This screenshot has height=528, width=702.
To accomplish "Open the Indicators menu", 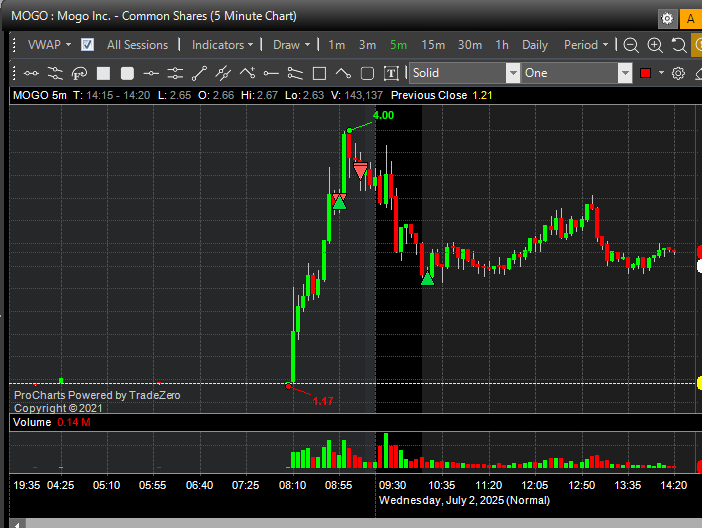I will (223, 45).
